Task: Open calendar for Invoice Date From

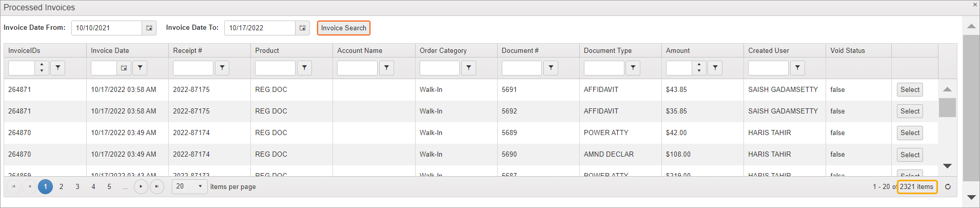Action: pyautogui.click(x=149, y=28)
